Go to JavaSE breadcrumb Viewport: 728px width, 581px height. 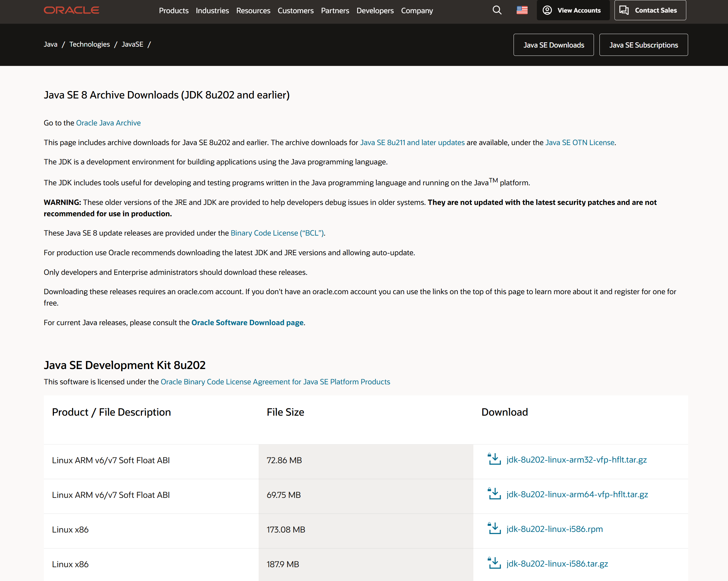coord(132,44)
